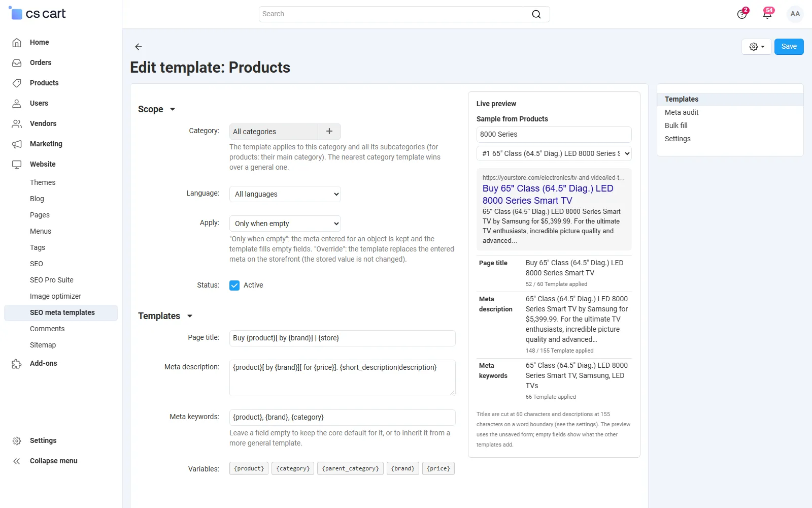Open the notifications bell icon

click(x=767, y=14)
